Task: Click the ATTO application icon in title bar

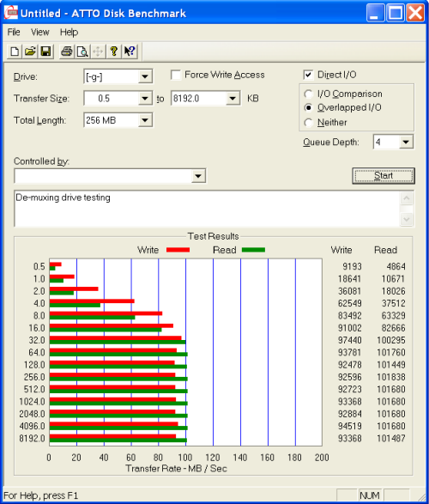Action: [11, 13]
